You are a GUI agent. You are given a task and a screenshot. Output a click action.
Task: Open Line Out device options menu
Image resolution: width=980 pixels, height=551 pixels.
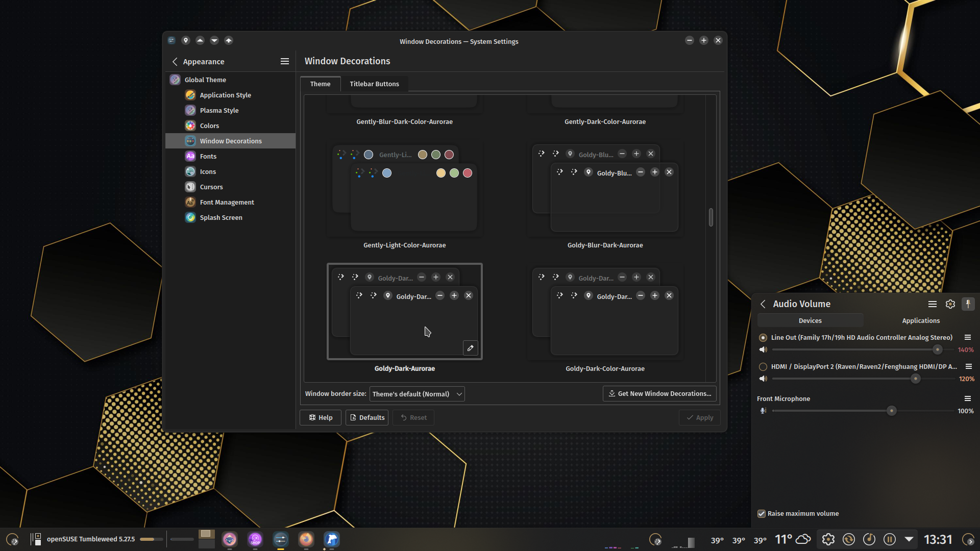click(x=967, y=338)
